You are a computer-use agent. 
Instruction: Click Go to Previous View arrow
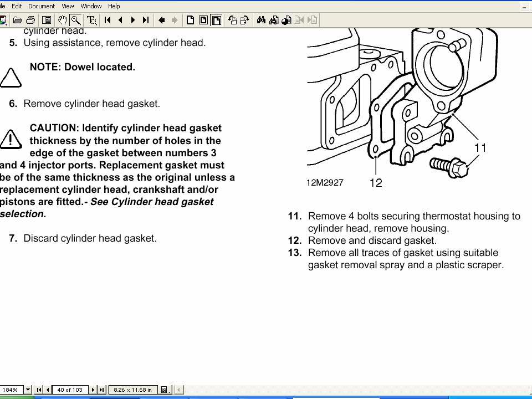(162, 21)
